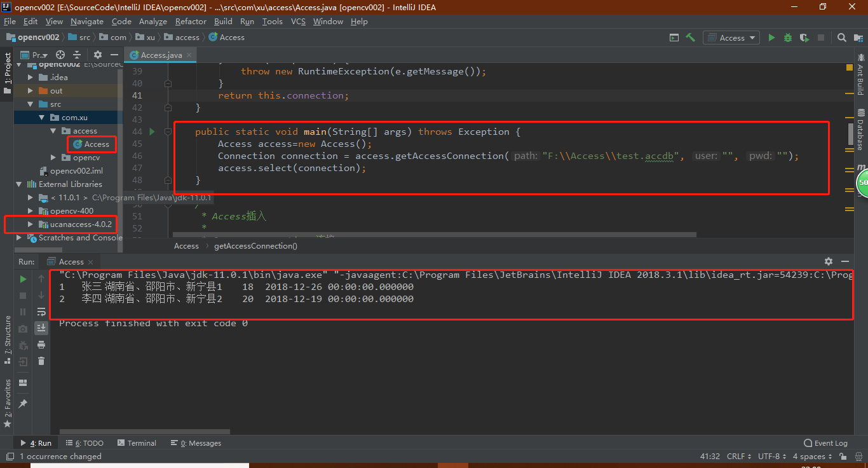Toggle scroll to the end in console

pyautogui.click(x=41, y=327)
